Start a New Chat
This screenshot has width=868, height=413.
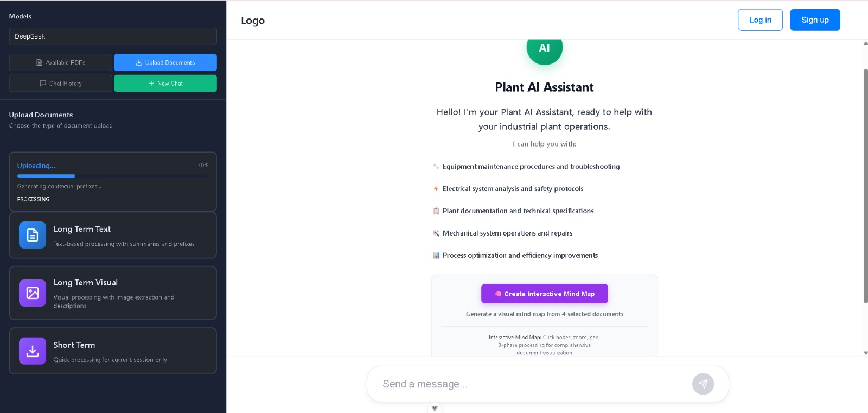tap(165, 83)
